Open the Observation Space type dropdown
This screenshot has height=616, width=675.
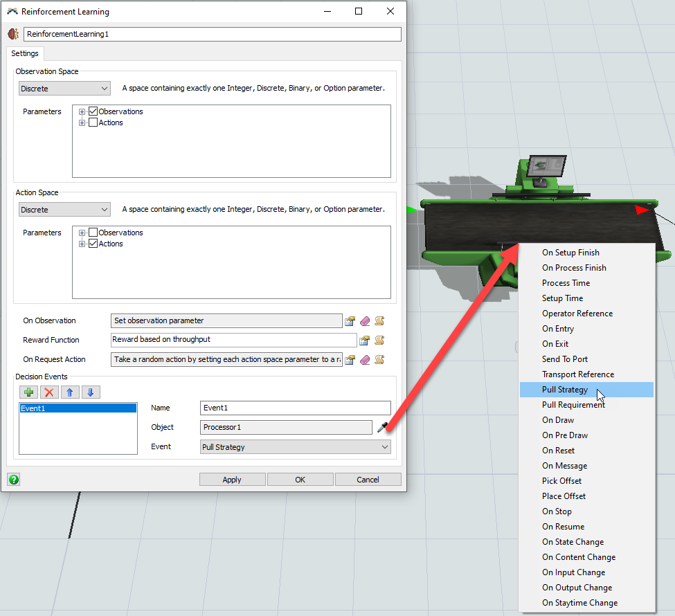(64, 89)
